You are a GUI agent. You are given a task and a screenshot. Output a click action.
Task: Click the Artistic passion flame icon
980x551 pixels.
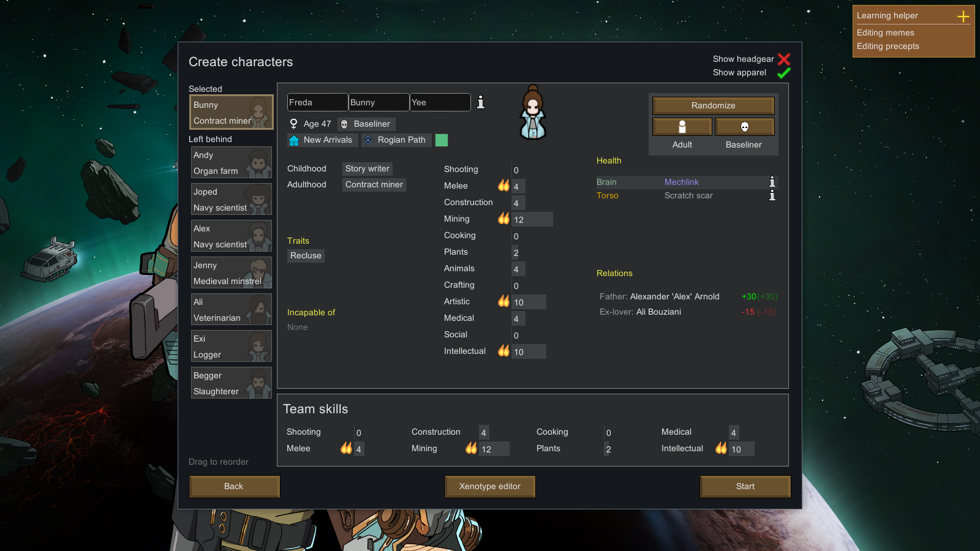point(503,301)
